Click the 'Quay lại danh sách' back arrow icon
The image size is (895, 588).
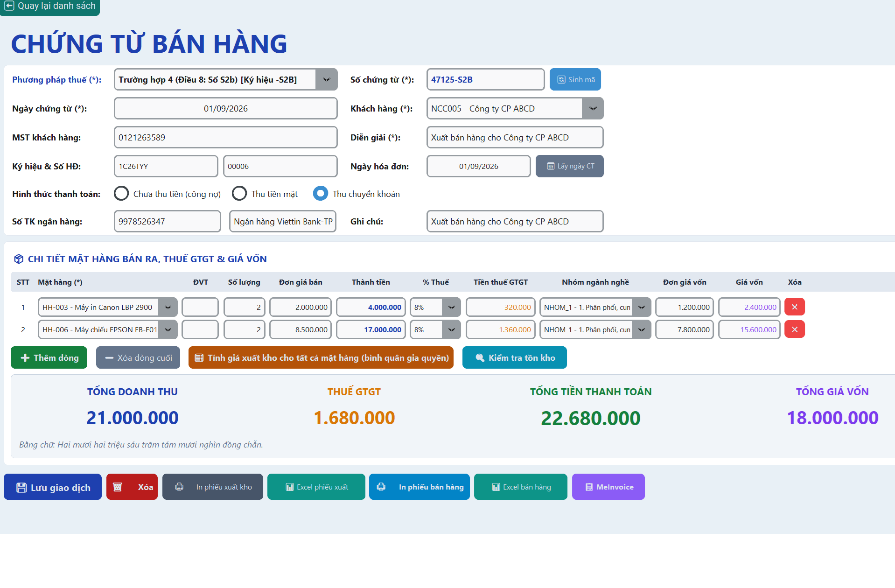pyautogui.click(x=9, y=6)
